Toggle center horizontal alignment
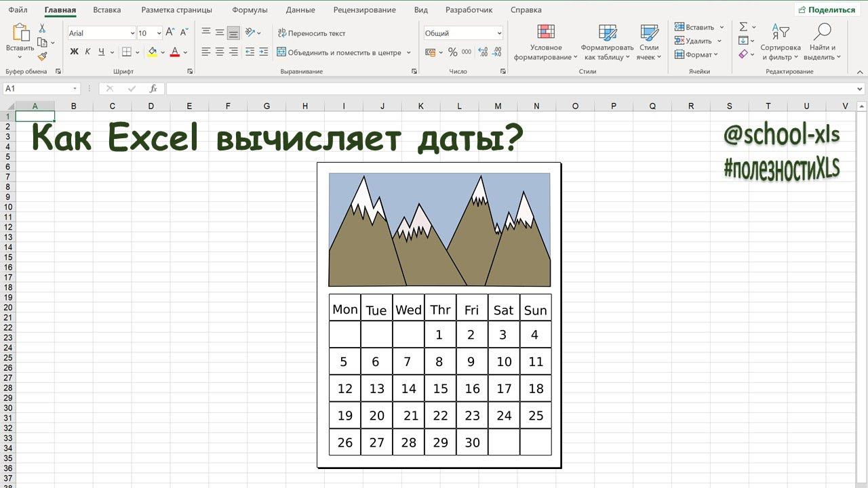 coord(220,52)
